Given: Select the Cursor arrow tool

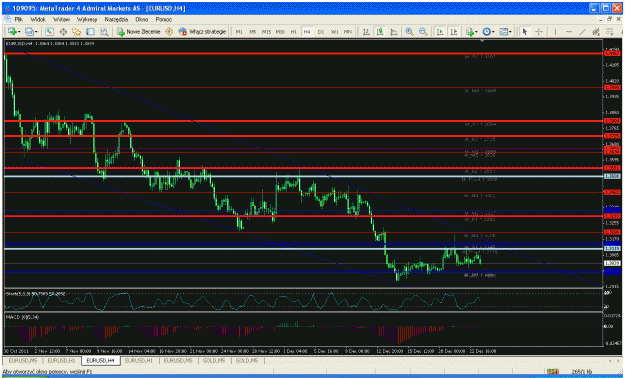Looking at the screenshot, I should [x=525, y=32].
